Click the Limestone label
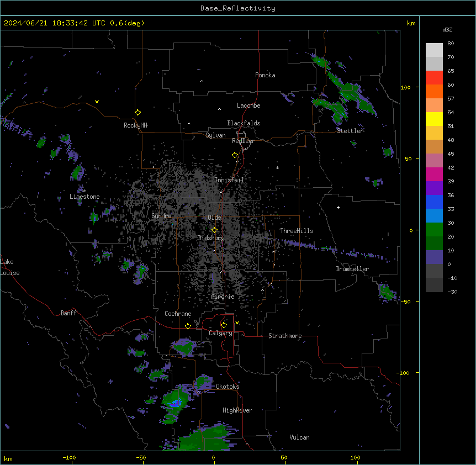This screenshot has height=465, width=476. click(84, 197)
